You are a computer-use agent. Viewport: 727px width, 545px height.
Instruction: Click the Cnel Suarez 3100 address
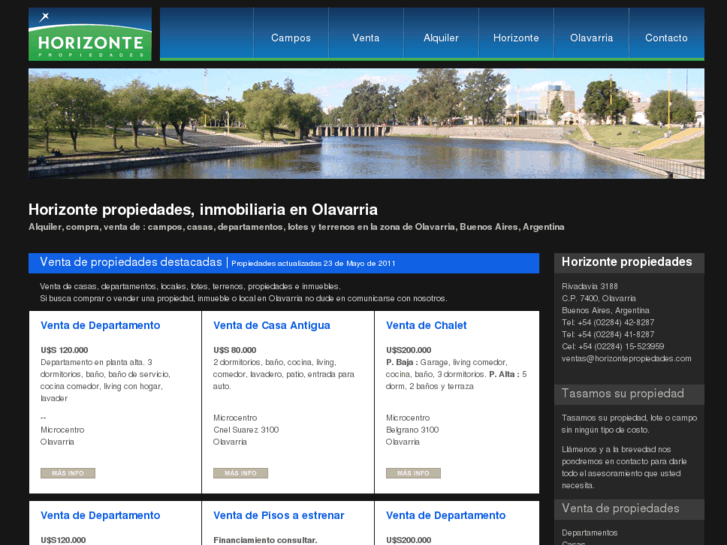246,430
